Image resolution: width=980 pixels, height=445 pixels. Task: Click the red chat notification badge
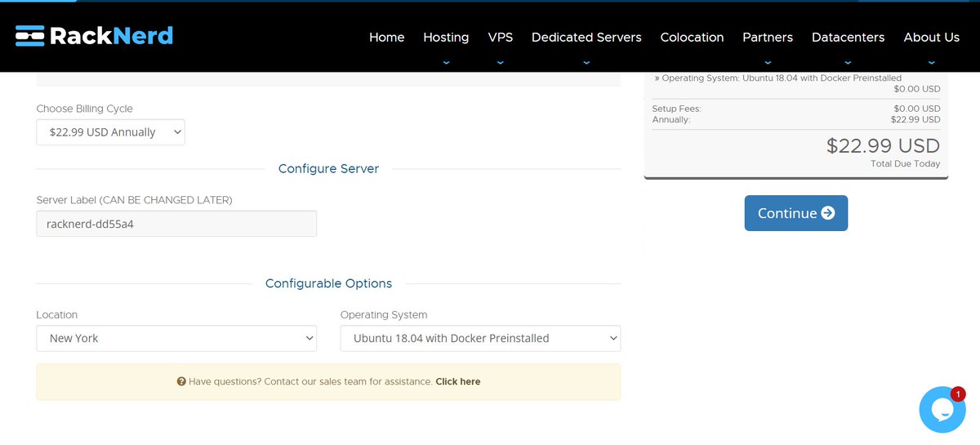point(959,394)
